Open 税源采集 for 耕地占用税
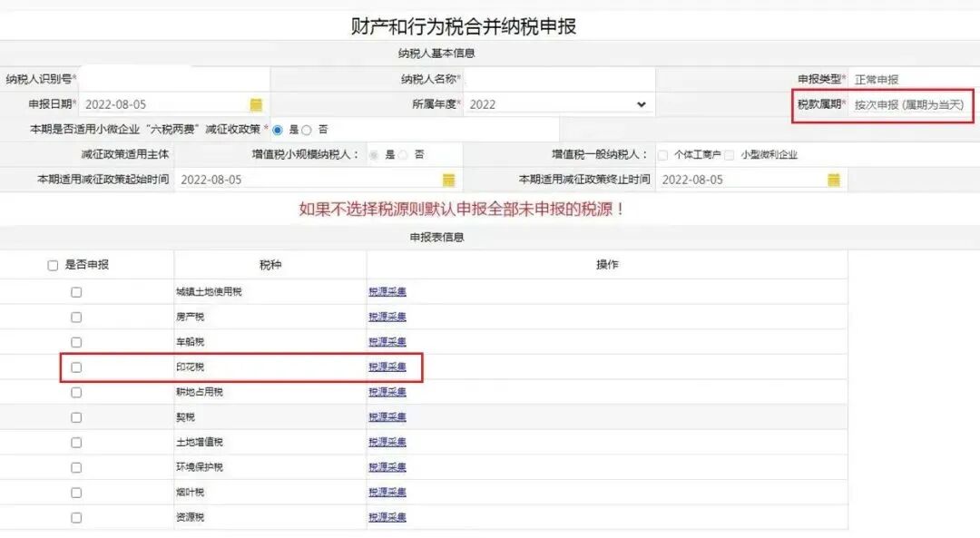 pyautogui.click(x=387, y=392)
